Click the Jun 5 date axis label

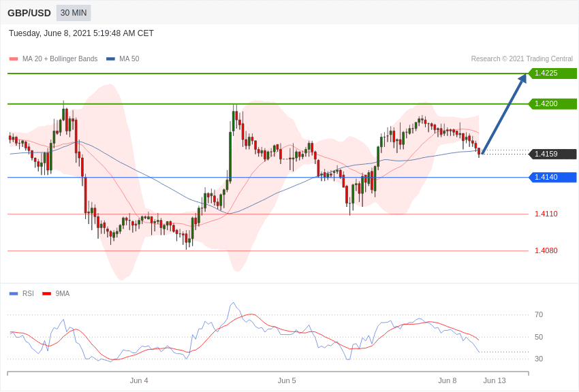pyautogui.click(x=287, y=380)
